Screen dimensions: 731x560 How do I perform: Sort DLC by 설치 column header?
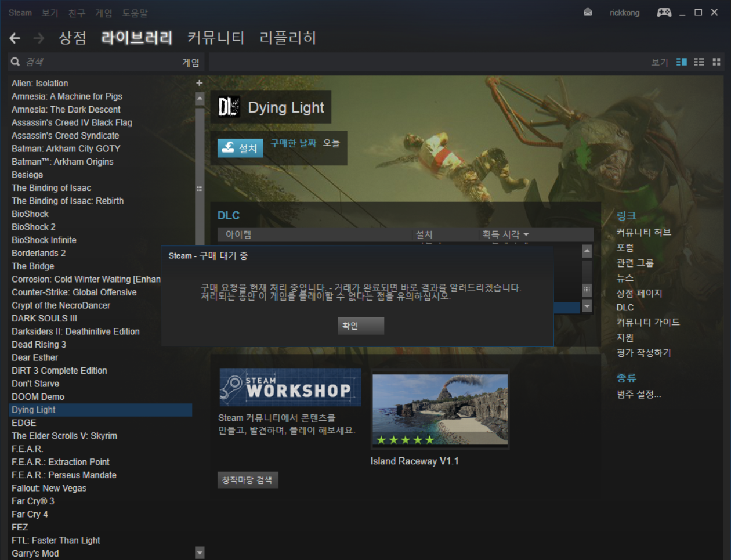pyautogui.click(x=424, y=234)
